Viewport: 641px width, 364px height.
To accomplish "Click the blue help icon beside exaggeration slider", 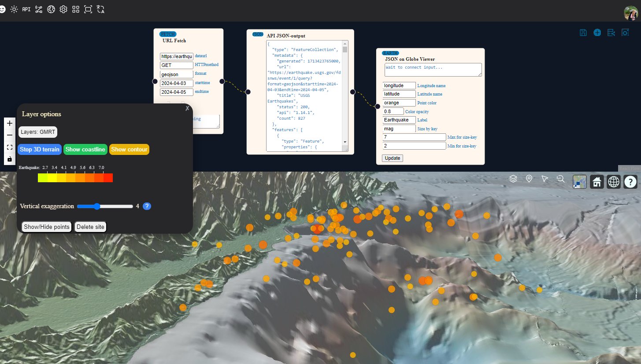I will [147, 206].
